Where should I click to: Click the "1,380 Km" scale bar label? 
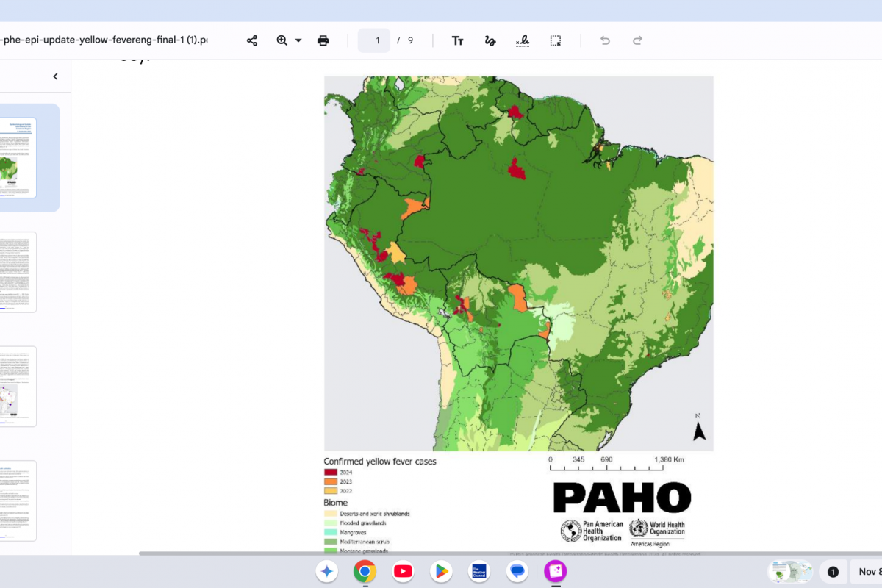[x=669, y=459]
